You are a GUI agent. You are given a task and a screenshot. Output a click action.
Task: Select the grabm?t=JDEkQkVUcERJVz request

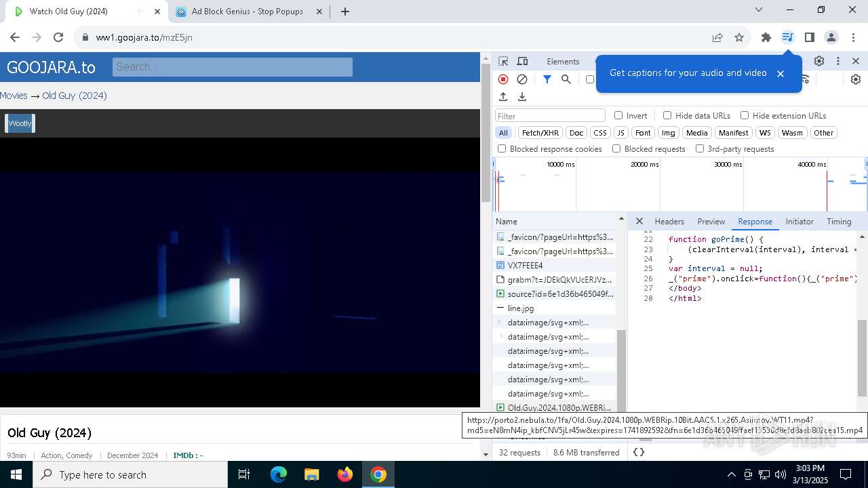point(555,279)
